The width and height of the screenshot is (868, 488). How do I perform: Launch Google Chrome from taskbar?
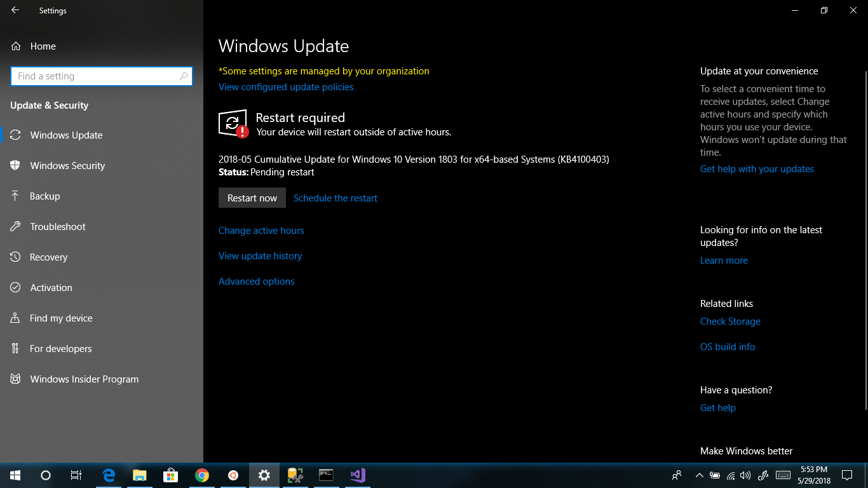(x=202, y=475)
